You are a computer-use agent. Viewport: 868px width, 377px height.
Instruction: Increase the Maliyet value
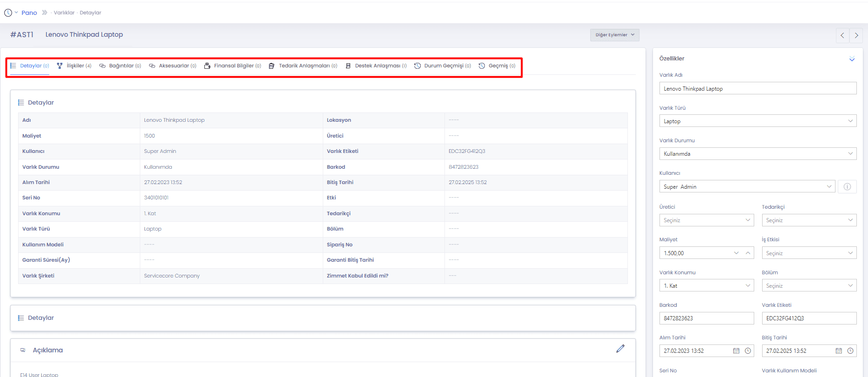748,253
